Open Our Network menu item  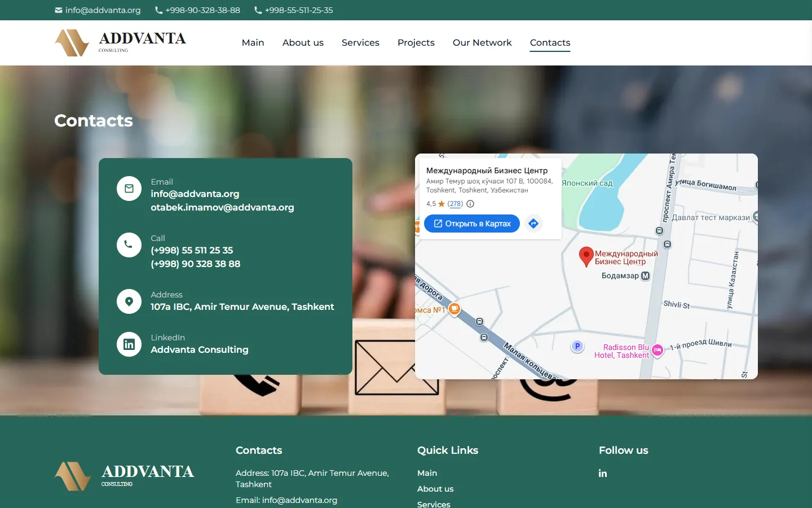pyautogui.click(x=482, y=43)
